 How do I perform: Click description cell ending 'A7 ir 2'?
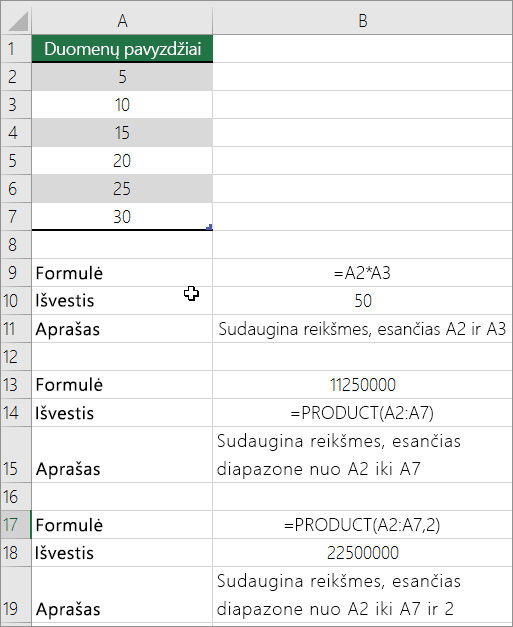tap(363, 595)
